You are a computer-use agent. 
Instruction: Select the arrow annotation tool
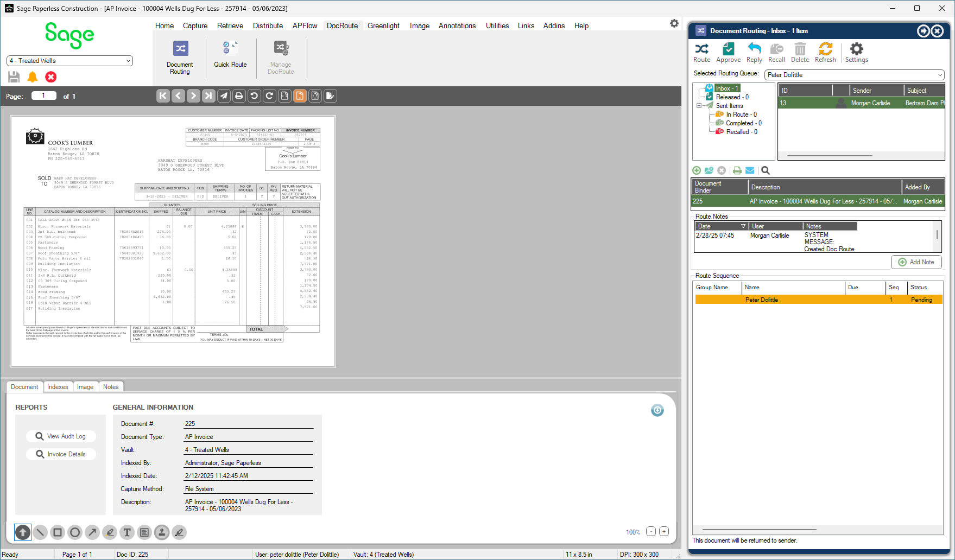92,532
